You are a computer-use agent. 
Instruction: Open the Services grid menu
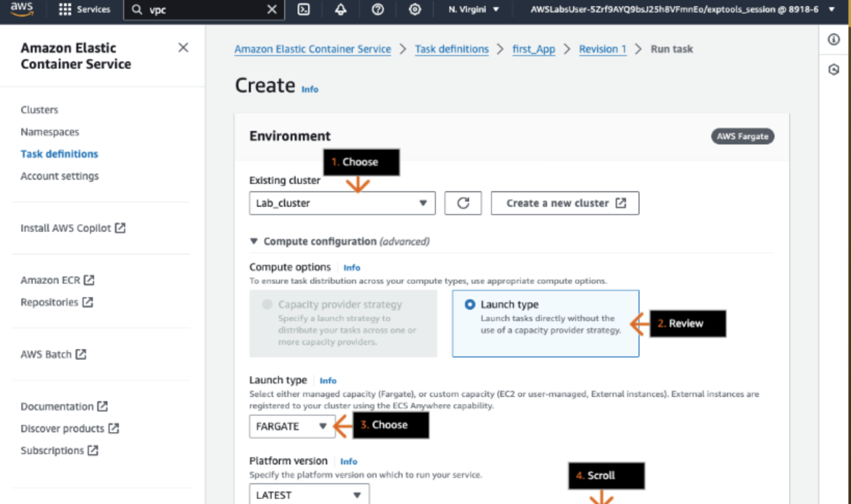84,9
